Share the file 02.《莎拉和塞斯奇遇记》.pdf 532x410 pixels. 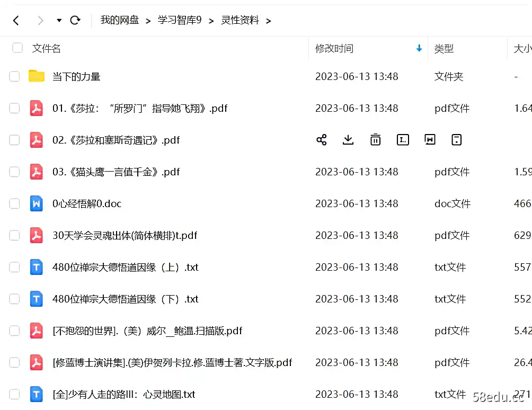pos(321,139)
